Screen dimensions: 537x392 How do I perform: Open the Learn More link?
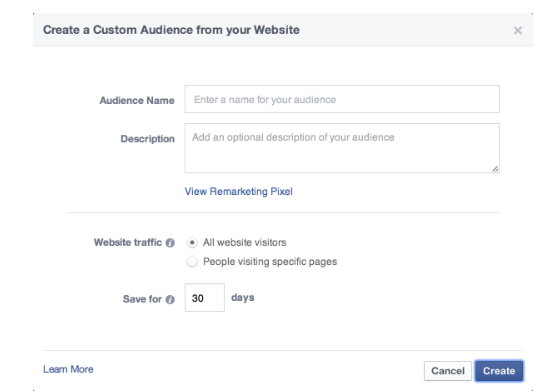tap(68, 369)
